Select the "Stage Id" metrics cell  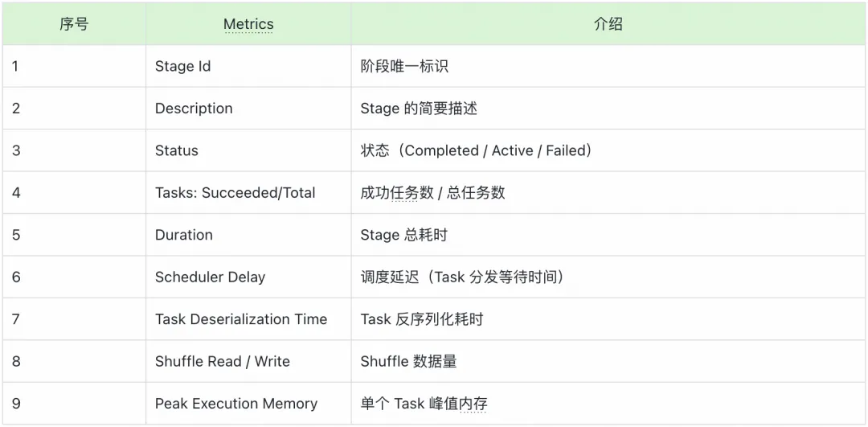183,67
